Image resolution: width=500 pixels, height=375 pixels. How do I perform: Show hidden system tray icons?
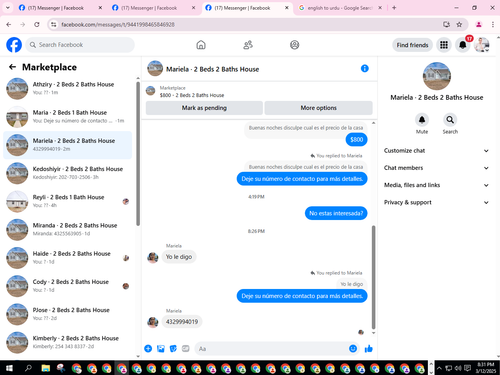[x=439, y=368]
